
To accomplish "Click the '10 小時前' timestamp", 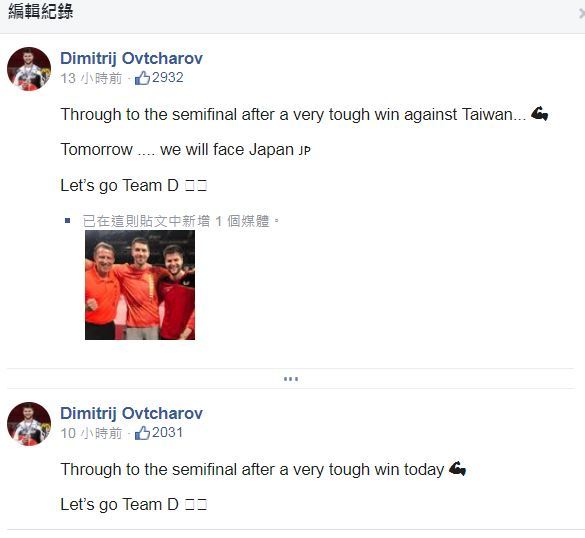I will (91, 434).
